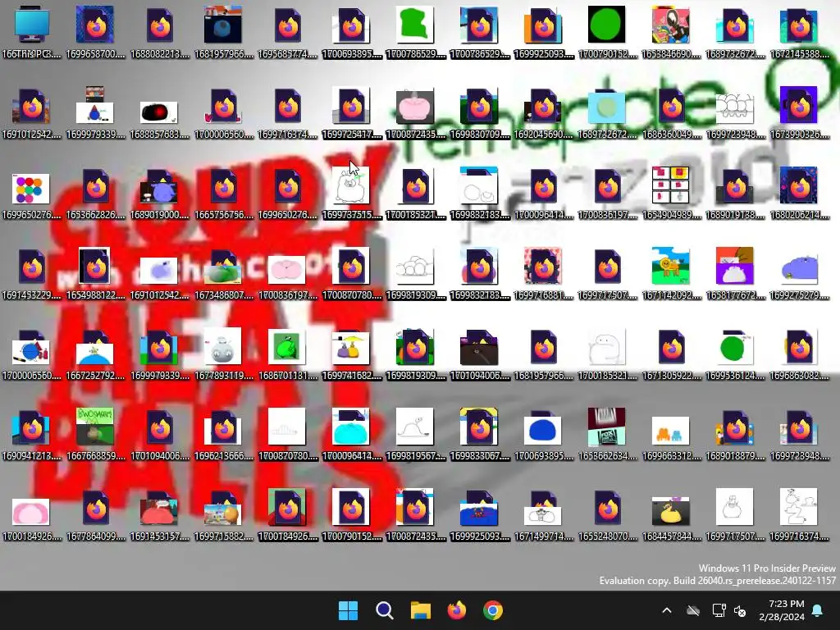Select the 1688857683 red blob image
Screen dimensions: 840x630
click(x=159, y=112)
